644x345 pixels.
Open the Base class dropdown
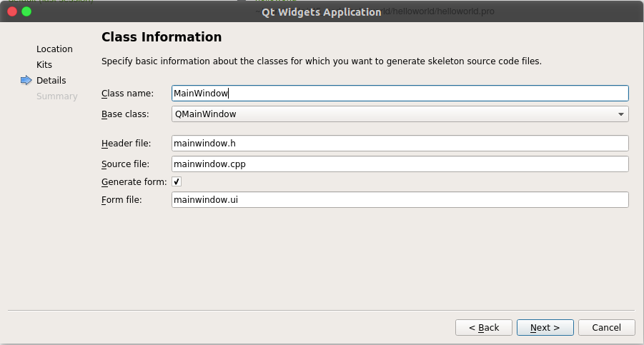[400, 114]
